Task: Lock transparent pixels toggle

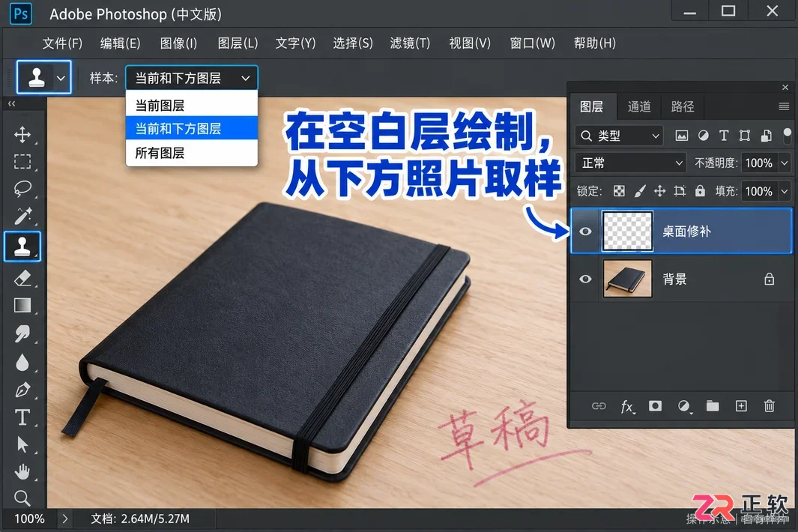Action: pyautogui.click(x=619, y=191)
